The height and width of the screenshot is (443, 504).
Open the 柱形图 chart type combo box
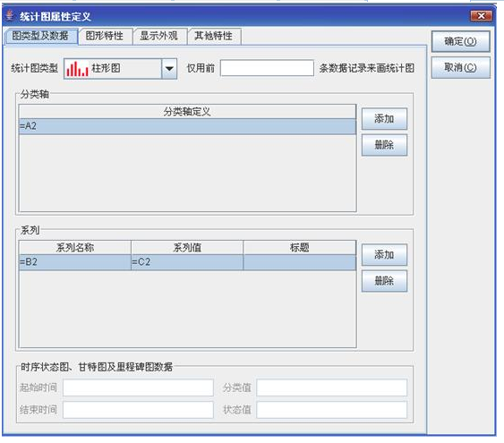tap(120, 68)
